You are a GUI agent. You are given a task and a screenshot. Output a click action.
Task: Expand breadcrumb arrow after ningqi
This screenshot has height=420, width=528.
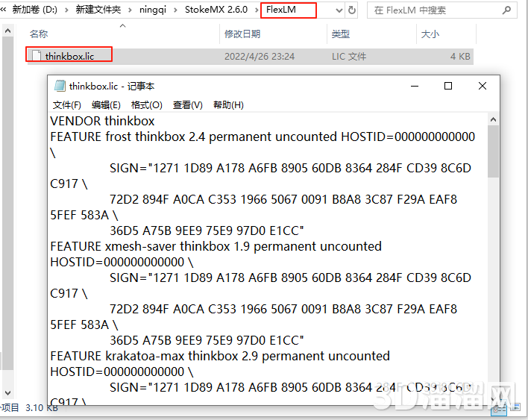coord(175,10)
